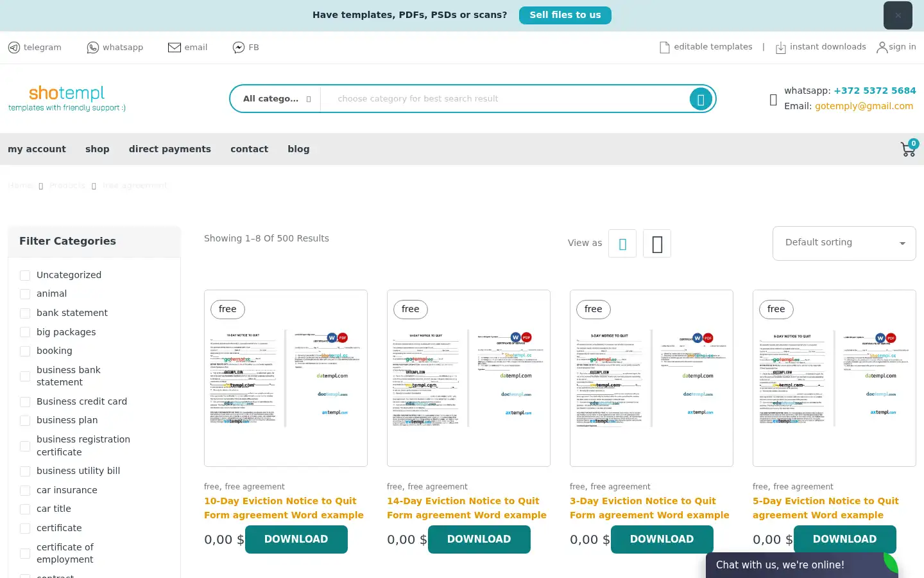This screenshot has width=924, height=578.
Task: Check the business bank statement filter
Action: click(25, 376)
